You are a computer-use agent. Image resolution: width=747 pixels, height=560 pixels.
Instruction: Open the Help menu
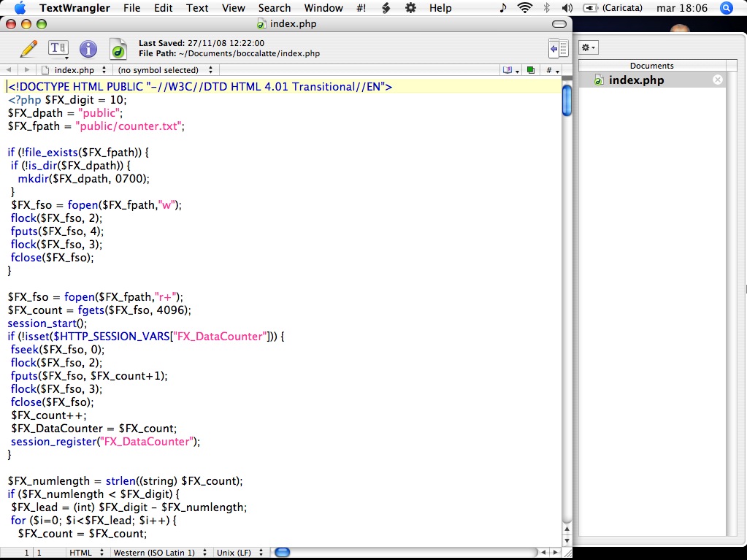[x=440, y=8]
